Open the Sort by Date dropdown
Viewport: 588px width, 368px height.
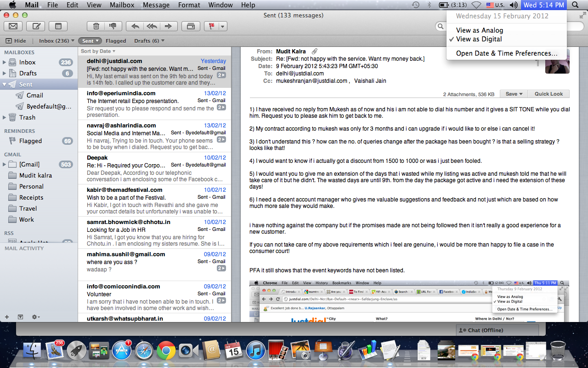pos(98,51)
